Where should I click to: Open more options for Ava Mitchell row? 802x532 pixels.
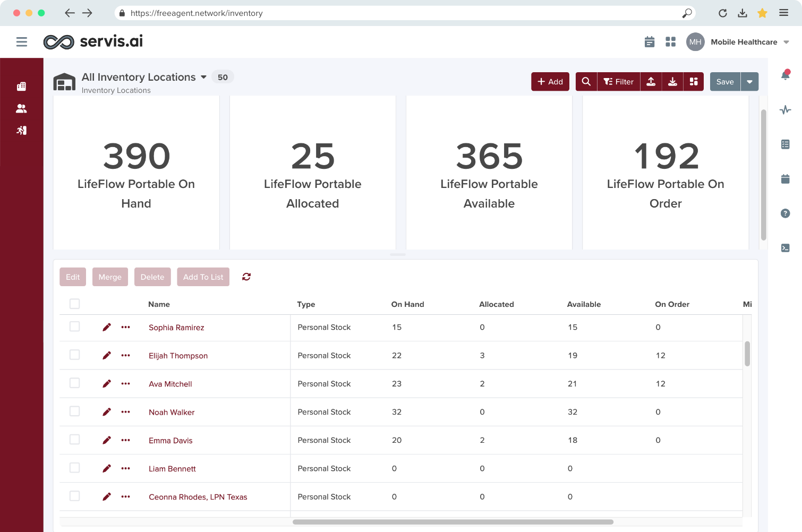[126, 383]
